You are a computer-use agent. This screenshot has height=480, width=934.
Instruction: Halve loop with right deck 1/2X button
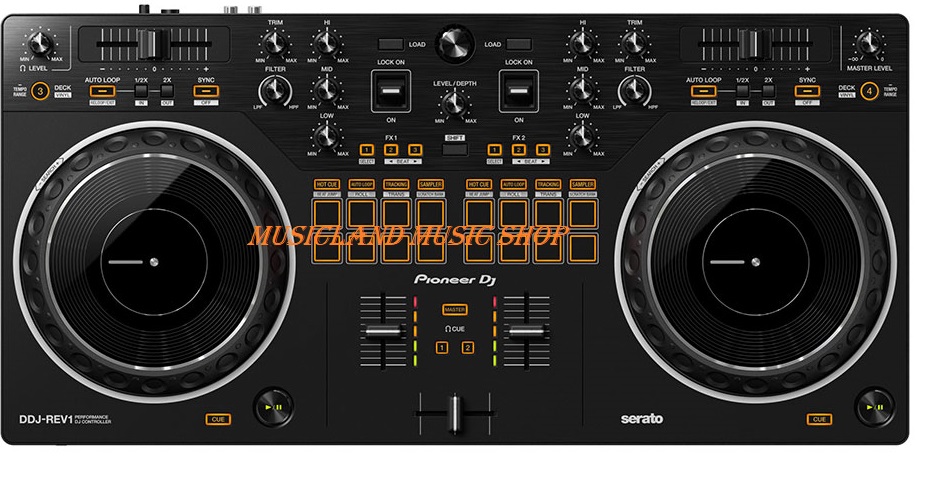tap(742, 91)
